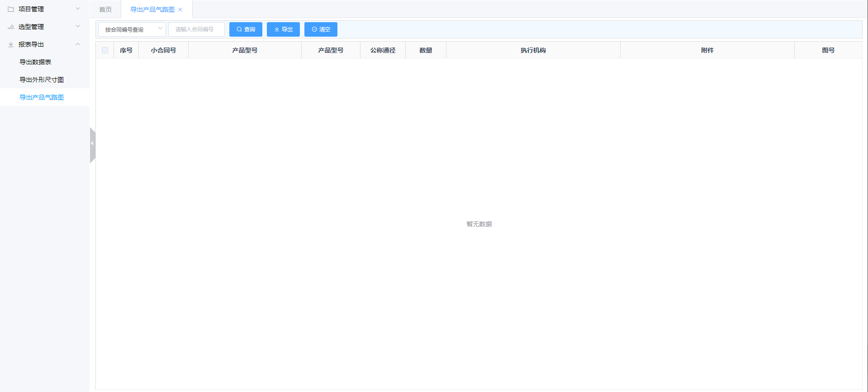Image resolution: width=868 pixels, height=392 pixels.
Task: Click the 查询 search button
Action: (246, 29)
